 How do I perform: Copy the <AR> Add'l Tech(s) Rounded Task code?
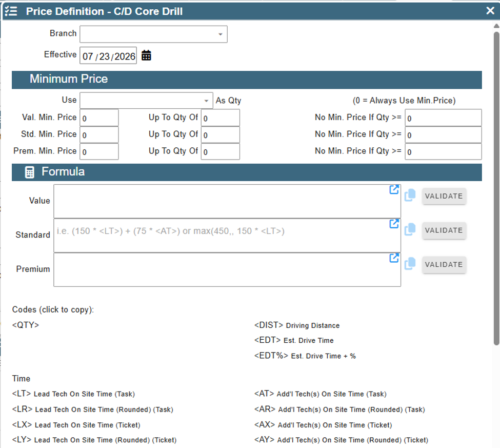tap(339, 410)
